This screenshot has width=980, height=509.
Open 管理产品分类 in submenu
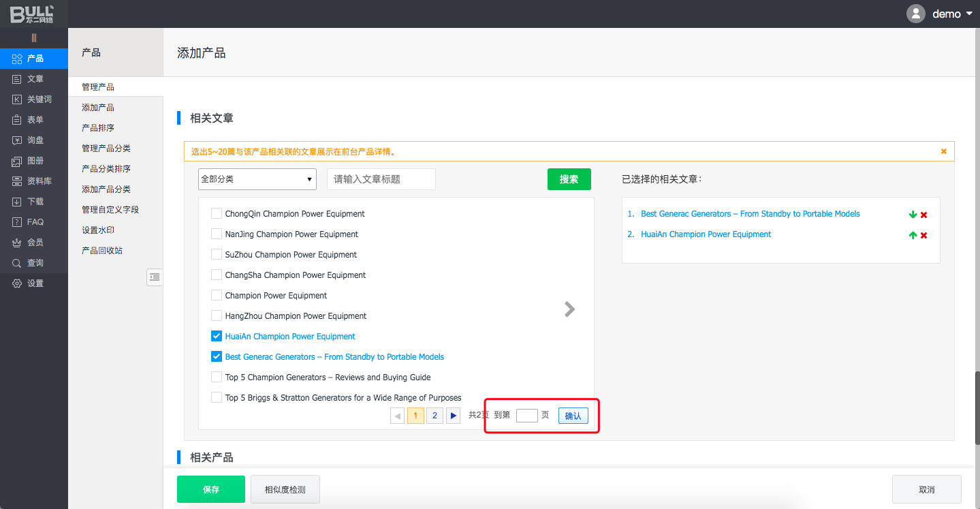point(106,149)
